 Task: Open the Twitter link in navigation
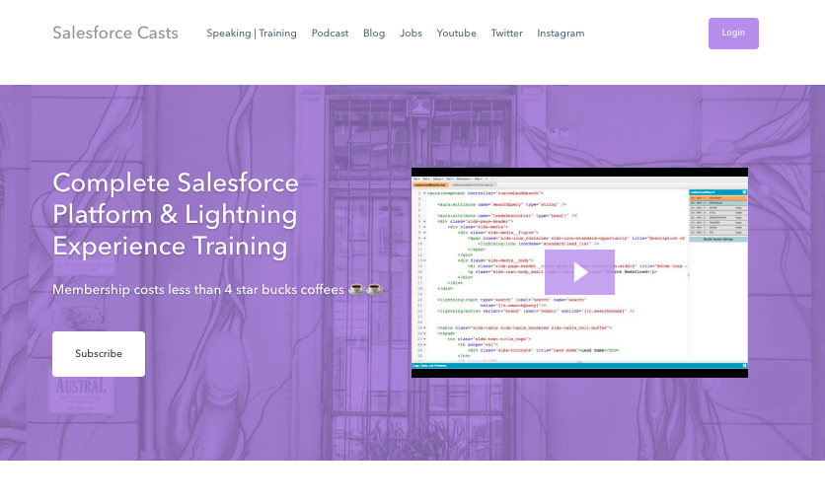tap(506, 34)
